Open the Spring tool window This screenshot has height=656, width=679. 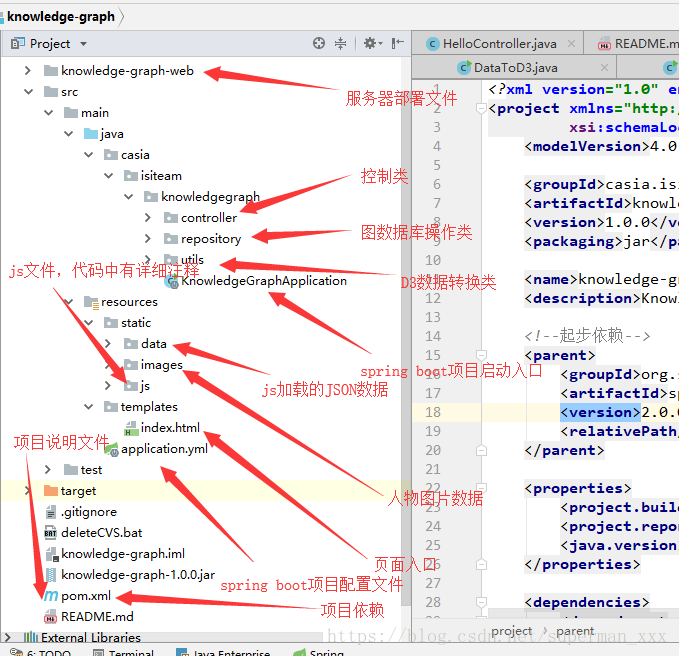(318, 652)
